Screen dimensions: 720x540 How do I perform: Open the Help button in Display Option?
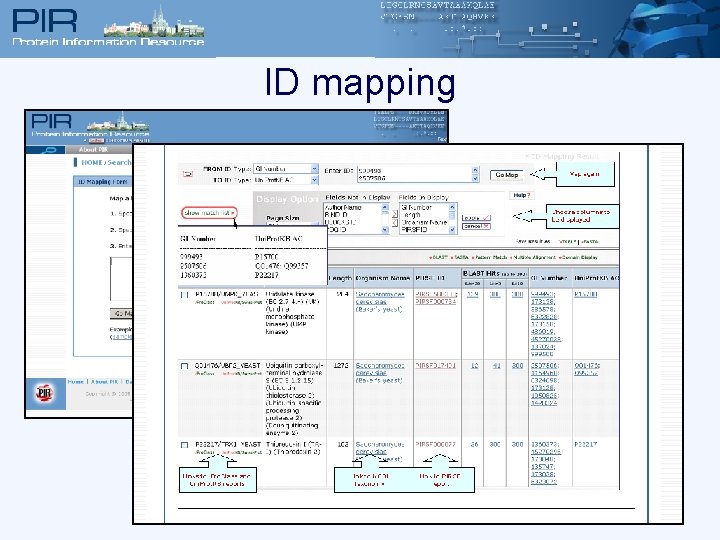(521, 196)
